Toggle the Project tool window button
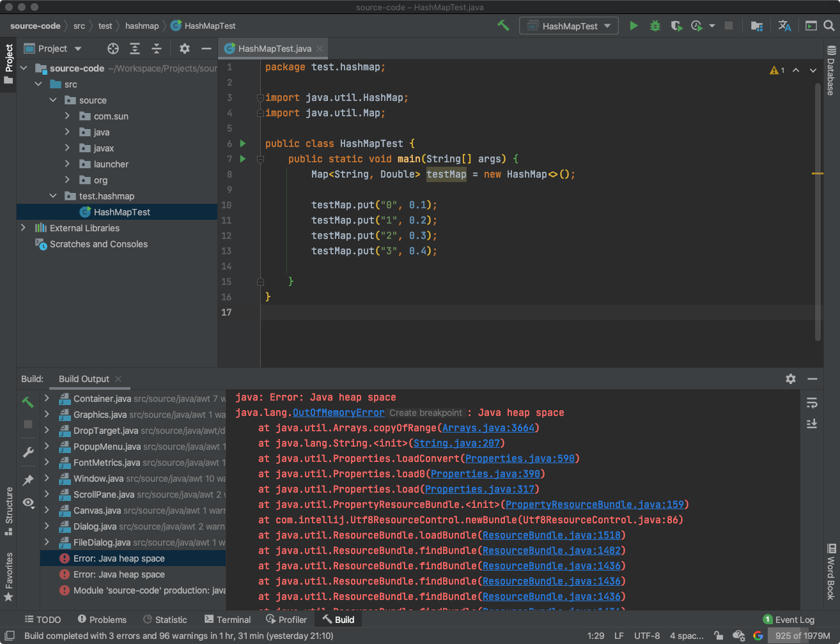This screenshot has height=644, width=840. (8, 65)
